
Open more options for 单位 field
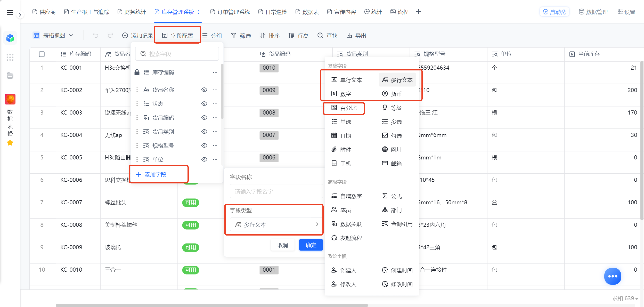pos(215,159)
